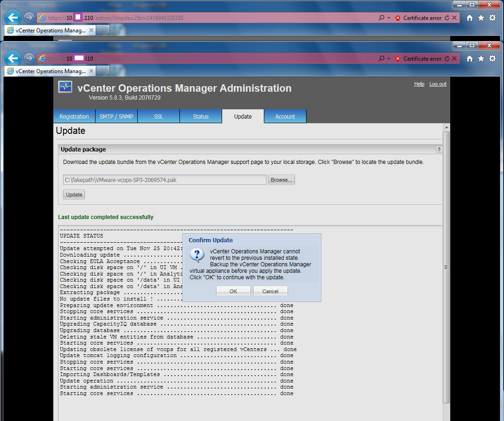Open Tools gear in background window
Viewport: 504px width, 421px height.
492,18
